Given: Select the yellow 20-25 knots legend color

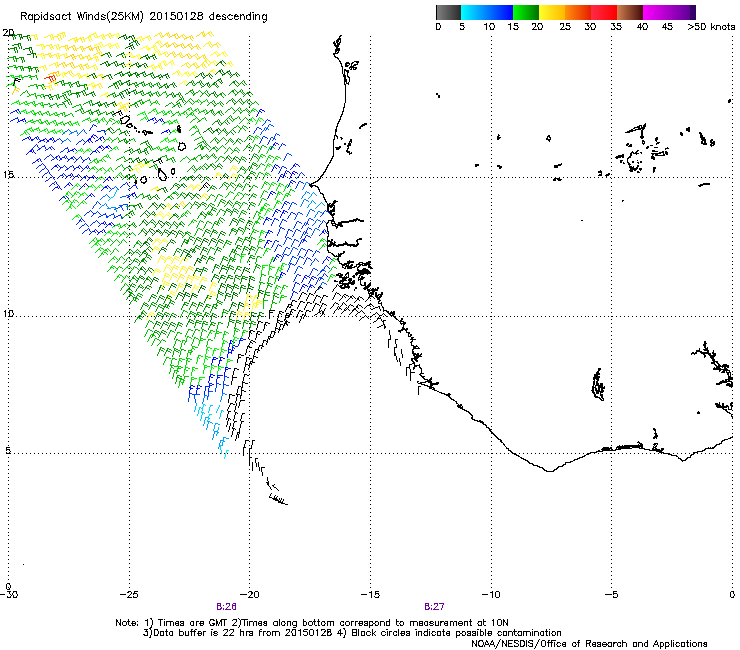Looking at the screenshot, I should pos(552,12).
